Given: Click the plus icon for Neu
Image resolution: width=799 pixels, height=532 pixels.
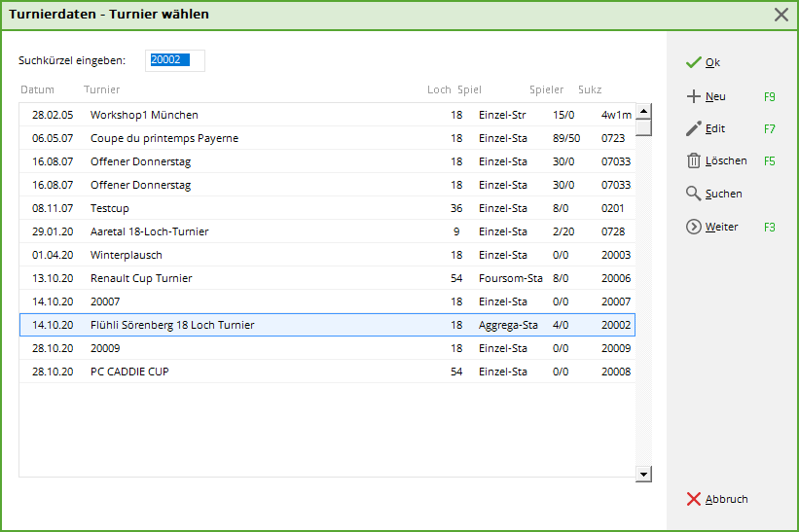Looking at the screenshot, I should tap(693, 96).
